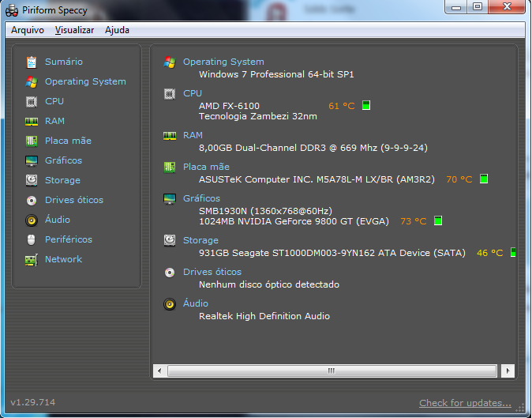Click the Sumário clipboard icon in sidebar

pyautogui.click(x=32, y=62)
